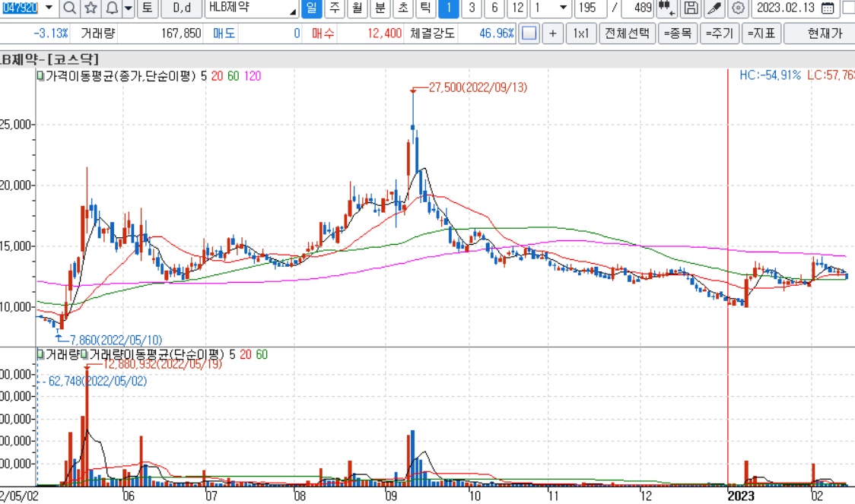This screenshot has width=855, height=504.
Task: Click the 62,748(2022/05/02) volume low label
Action: [x=97, y=381]
